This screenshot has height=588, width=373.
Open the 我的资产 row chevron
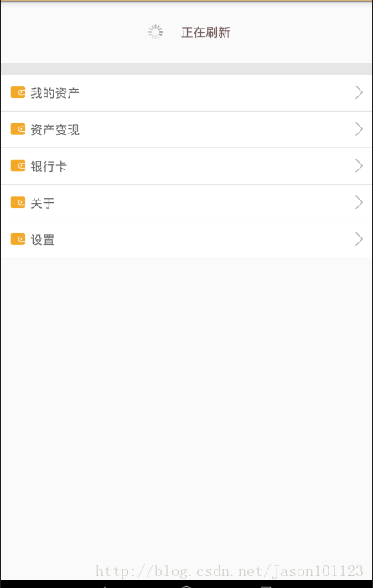click(359, 92)
